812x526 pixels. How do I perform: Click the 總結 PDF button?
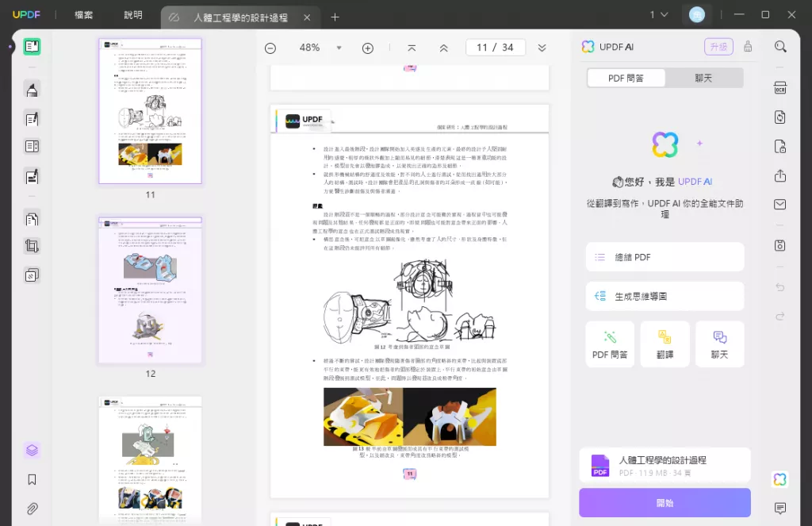point(665,257)
